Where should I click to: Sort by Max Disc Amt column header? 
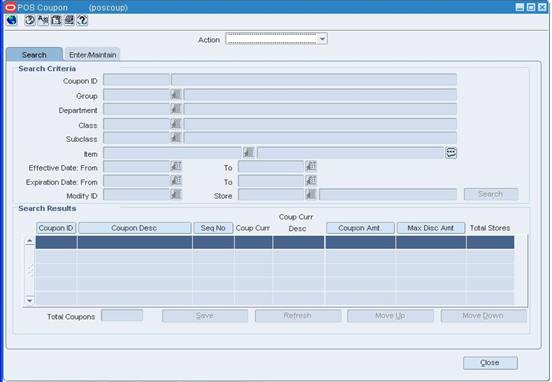tap(431, 228)
